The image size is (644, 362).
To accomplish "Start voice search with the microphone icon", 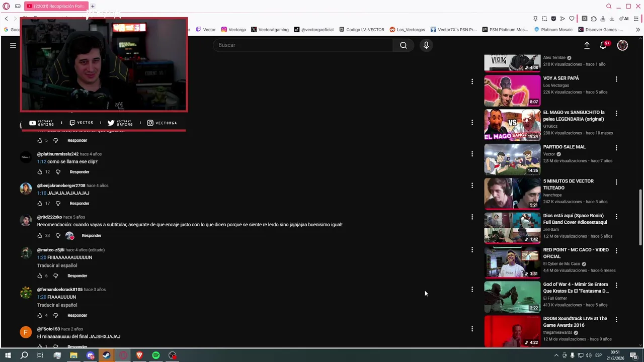I will click(426, 45).
